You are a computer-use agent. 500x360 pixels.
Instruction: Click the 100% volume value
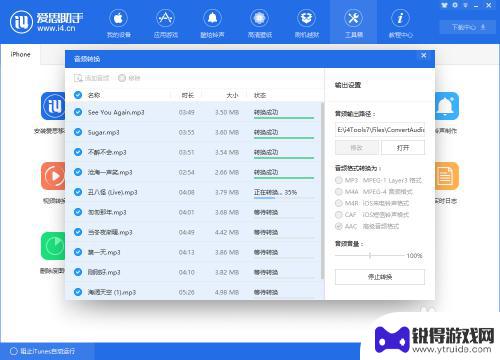click(414, 256)
